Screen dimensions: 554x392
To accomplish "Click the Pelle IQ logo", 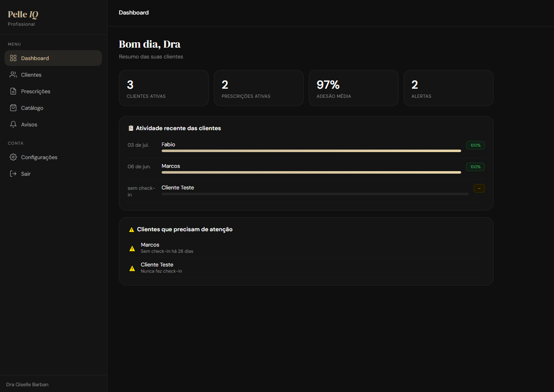I will [x=23, y=15].
